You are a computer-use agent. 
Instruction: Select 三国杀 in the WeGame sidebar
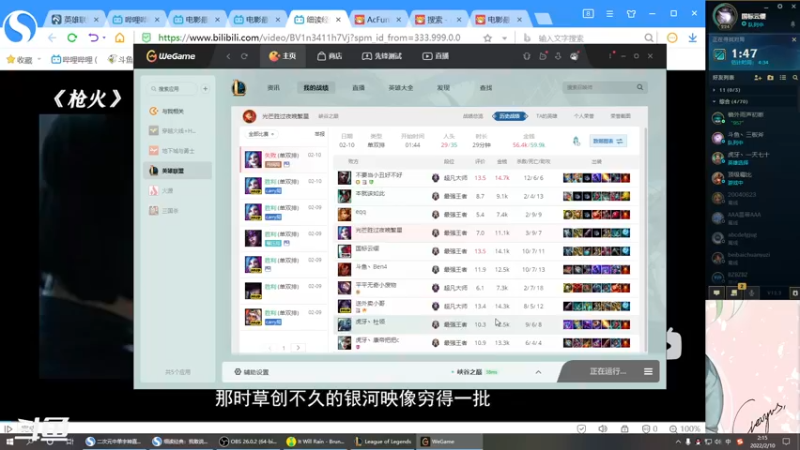pyautogui.click(x=178, y=211)
